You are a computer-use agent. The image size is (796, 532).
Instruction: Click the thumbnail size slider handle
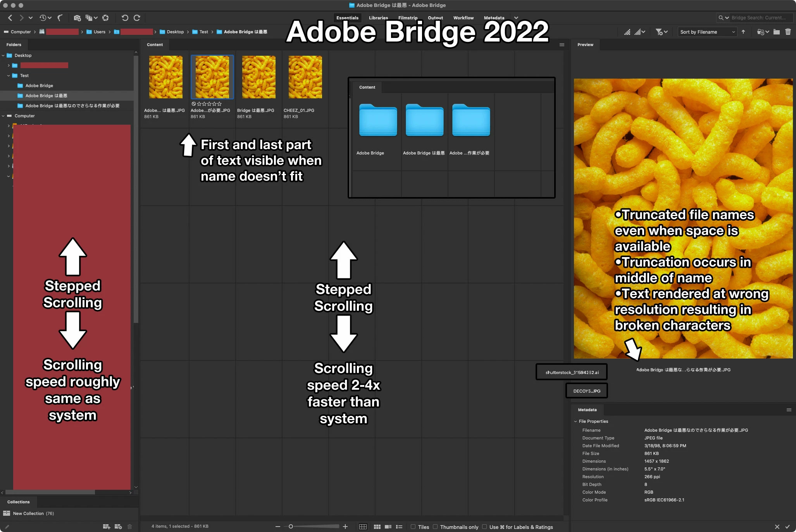pyautogui.click(x=291, y=527)
